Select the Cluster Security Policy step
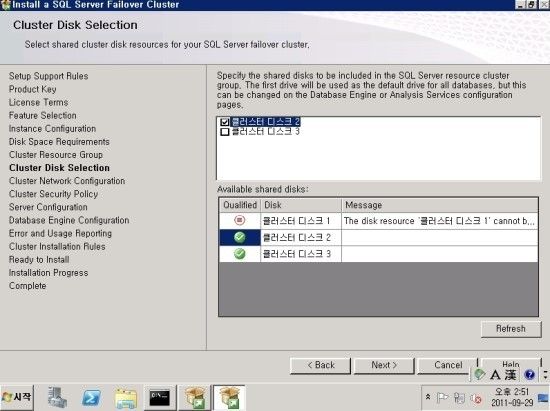 point(53,194)
